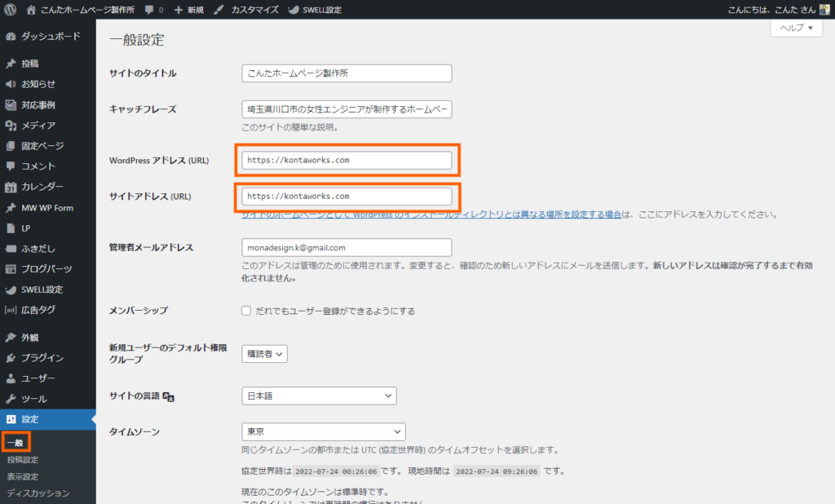The image size is (835, 504).
Task: Click the 外観 paintbrush icon
Action: pyautogui.click(x=11, y=338)
